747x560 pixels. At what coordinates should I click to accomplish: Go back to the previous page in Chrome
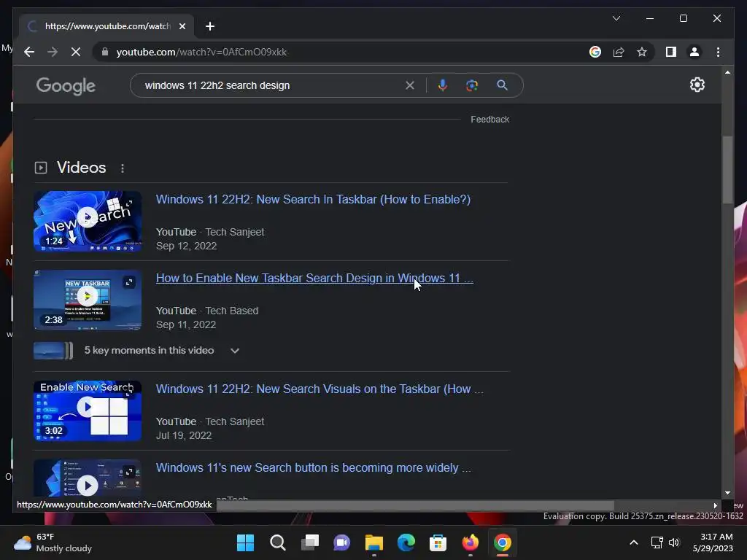(29, 52)
